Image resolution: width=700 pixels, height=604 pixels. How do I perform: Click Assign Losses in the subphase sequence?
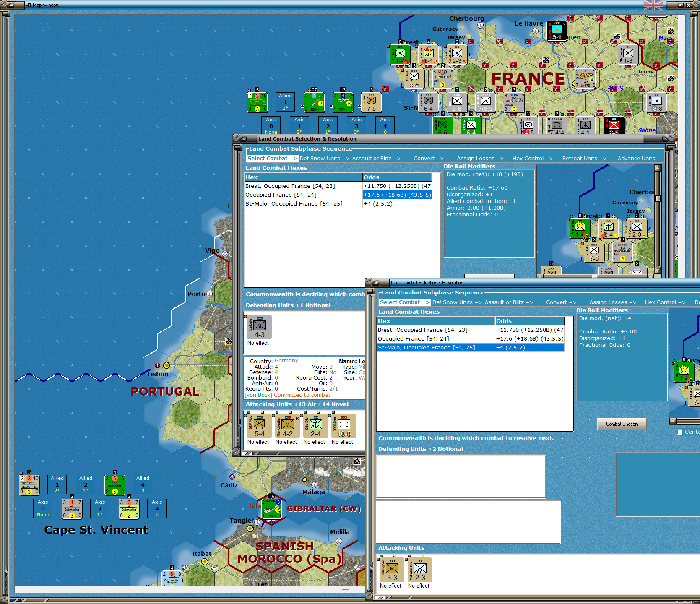pyautogui.click(x=480, y=158)
